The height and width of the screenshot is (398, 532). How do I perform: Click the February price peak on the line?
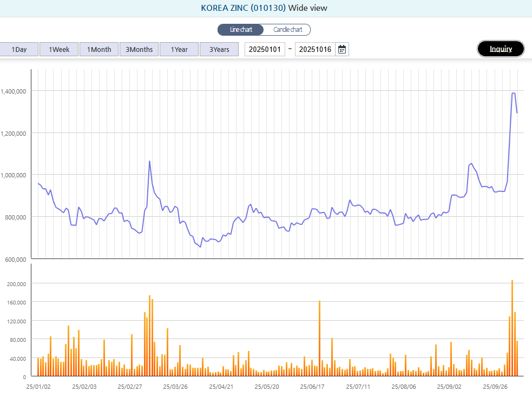tap(149, 161)
